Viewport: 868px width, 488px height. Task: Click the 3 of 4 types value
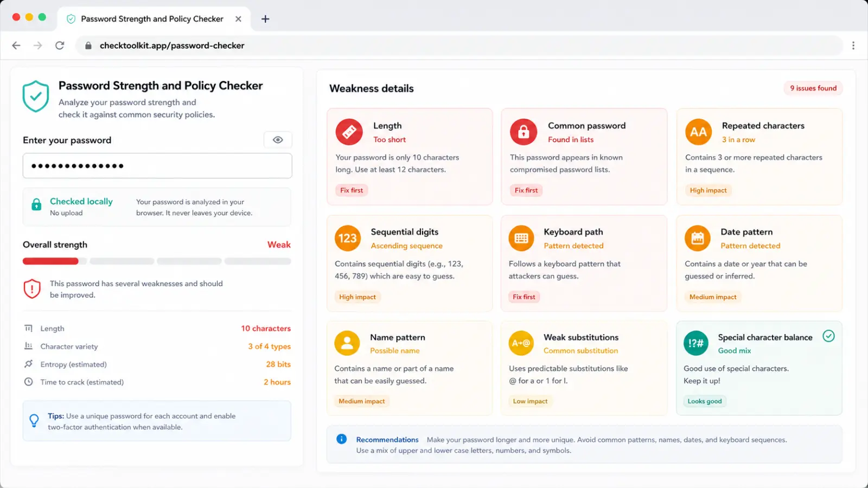tap(270, 346)
